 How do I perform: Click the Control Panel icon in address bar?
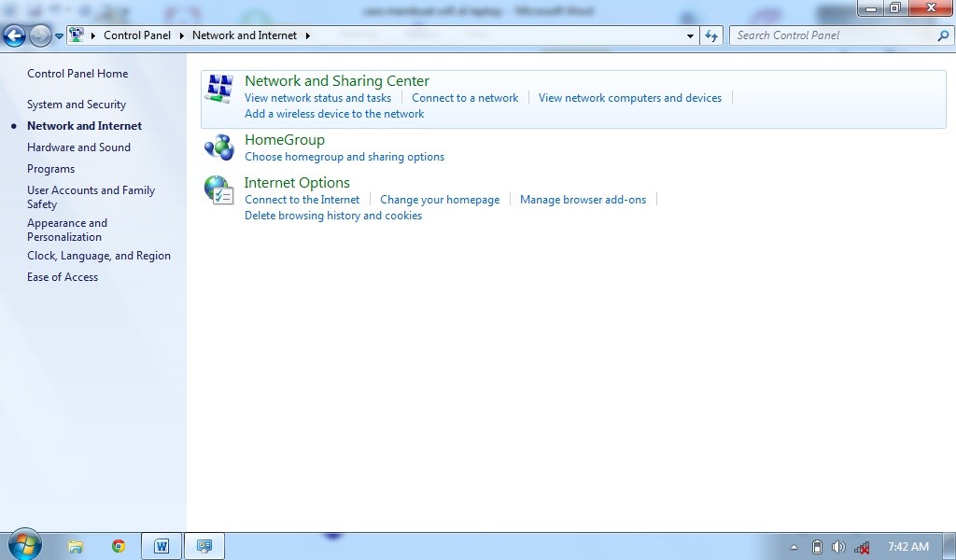77,35
